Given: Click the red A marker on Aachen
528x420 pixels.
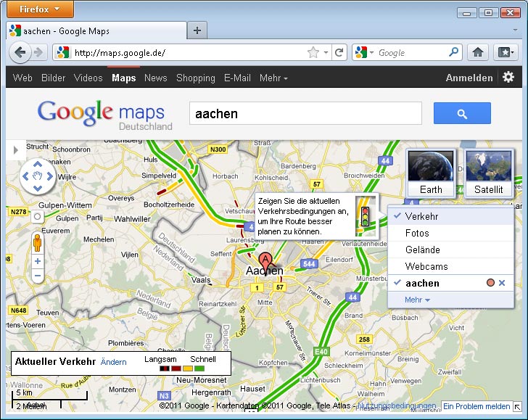Looking at the screenshot, I should (265, 262).
